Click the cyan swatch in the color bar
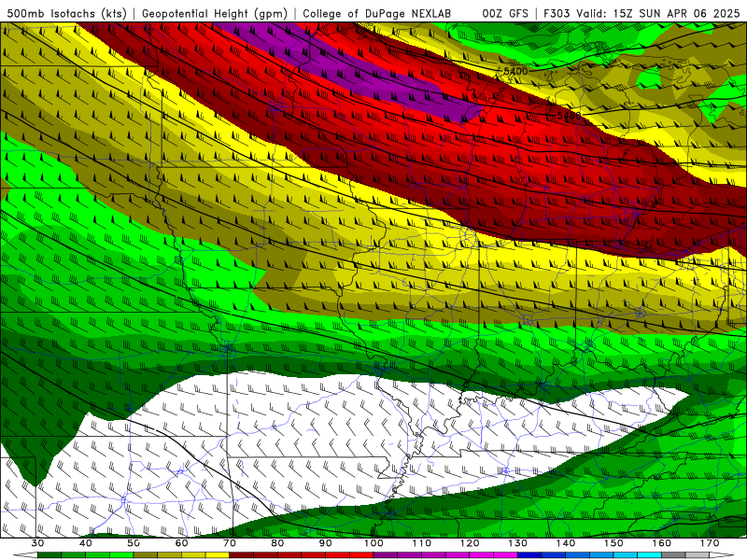747x560 pixels. (649, 555)
